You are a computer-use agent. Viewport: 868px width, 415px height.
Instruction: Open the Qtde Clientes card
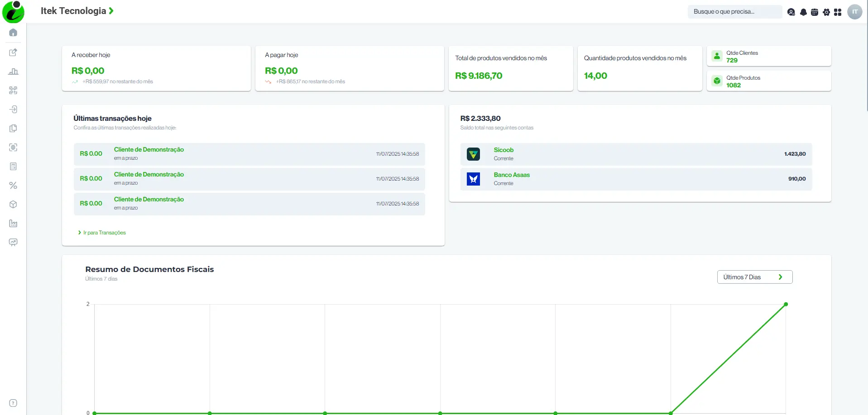[x=769, y=56]
